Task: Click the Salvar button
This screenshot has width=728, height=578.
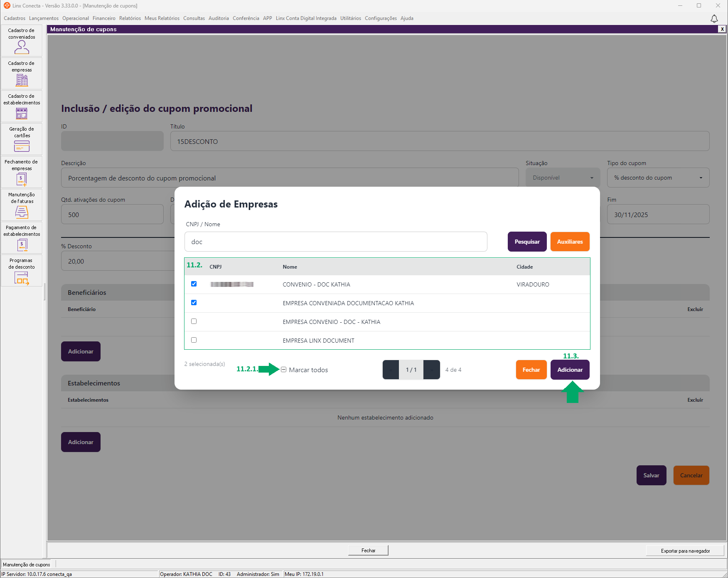Action: click(652, 475)
